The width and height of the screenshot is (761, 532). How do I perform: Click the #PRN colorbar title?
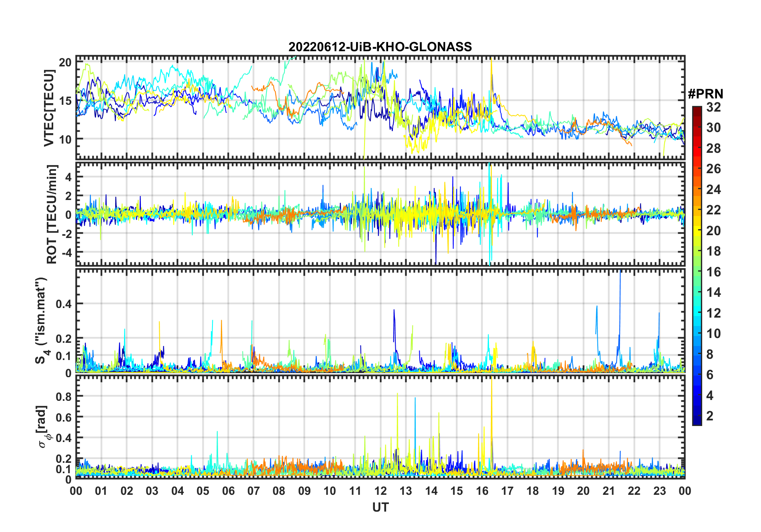pyautogui.click(x=705, y=94)
